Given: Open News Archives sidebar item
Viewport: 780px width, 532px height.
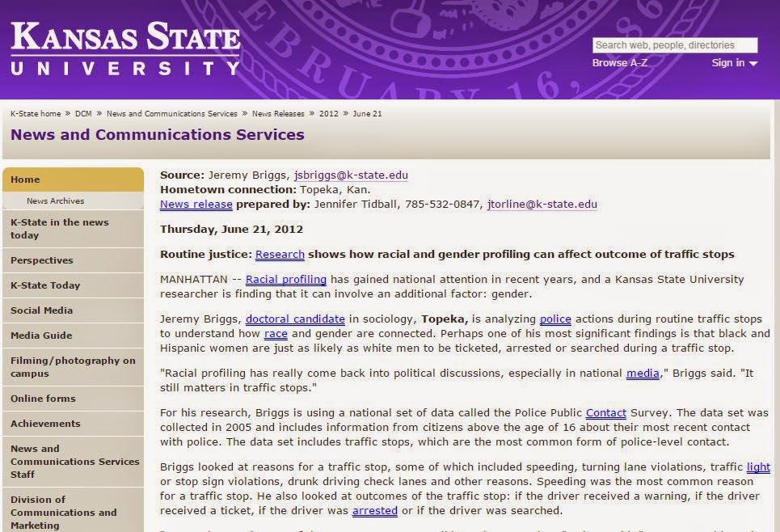Looking at the screenshot, I should pos(73,201).
